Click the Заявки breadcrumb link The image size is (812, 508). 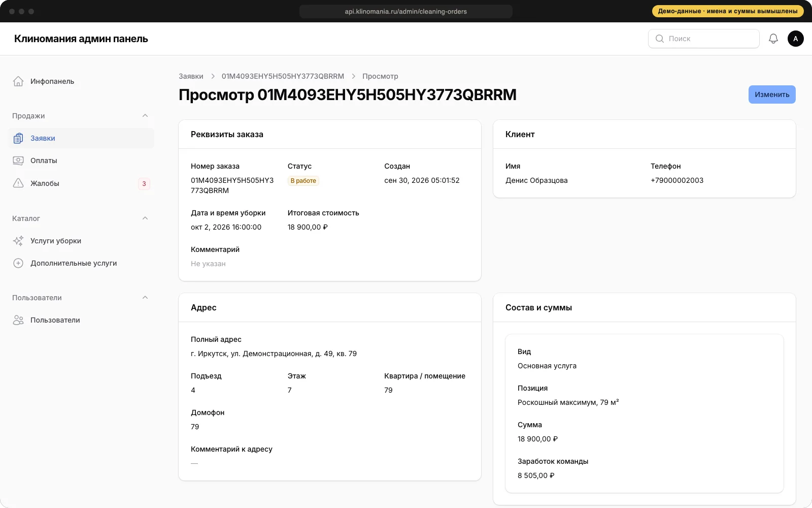point(191,76)
